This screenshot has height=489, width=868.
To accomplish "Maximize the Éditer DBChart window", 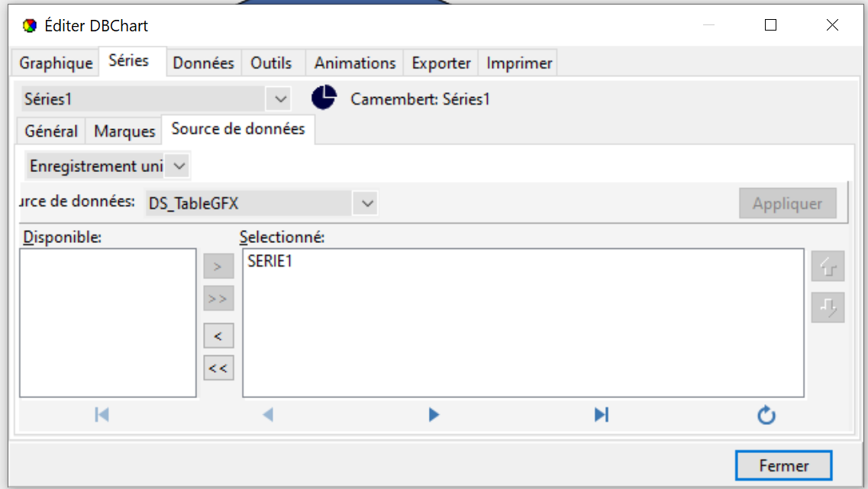I will click(x=770, y=25).
